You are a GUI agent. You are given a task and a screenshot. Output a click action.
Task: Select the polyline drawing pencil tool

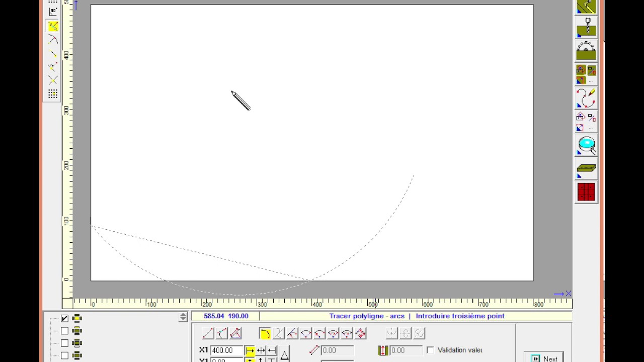(586, 99)
